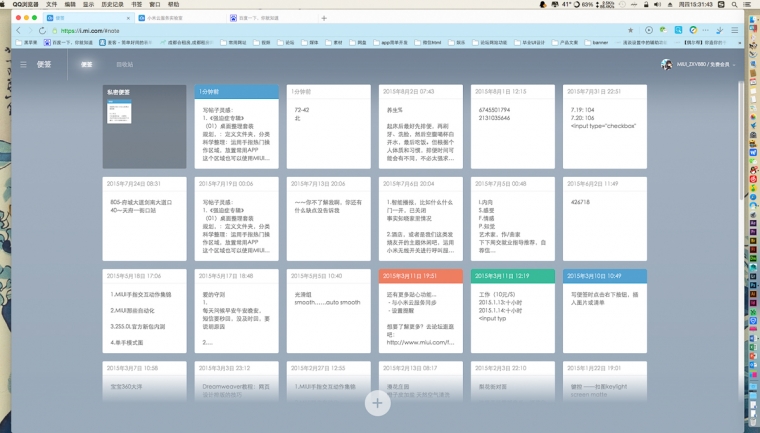760x433 pixels.
Task: Click the eject icon in menu bar
Action: 670,4
